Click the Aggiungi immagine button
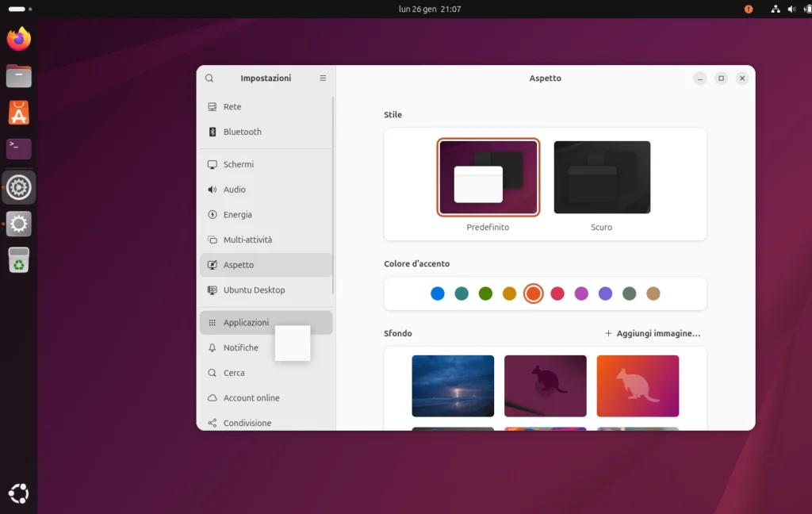Screen dimensions: 812x514 click(652, 333)
